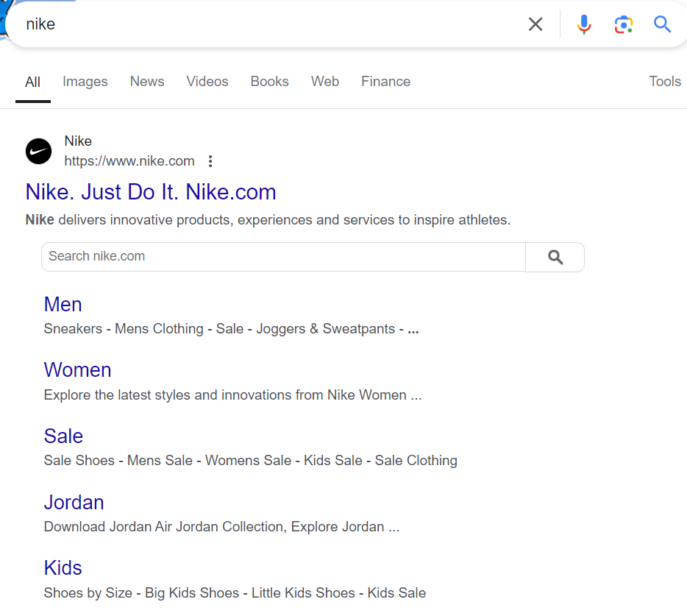Switch to the Images tab
This screenshot has width=687, height=616.
pyautogui.click(x=85, y=82)
